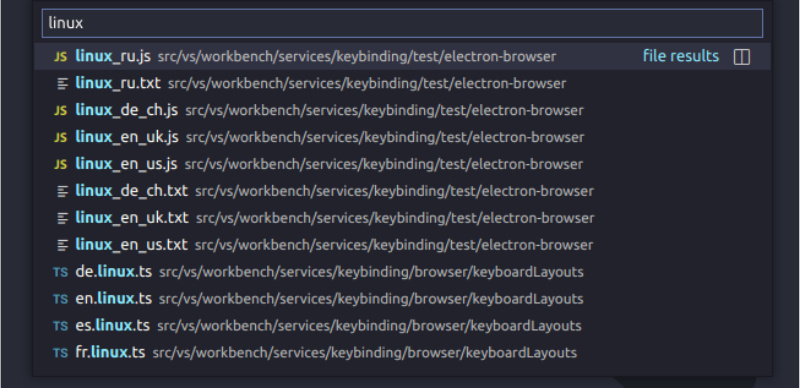Open linux_ru.js to the side

[741, 57]
